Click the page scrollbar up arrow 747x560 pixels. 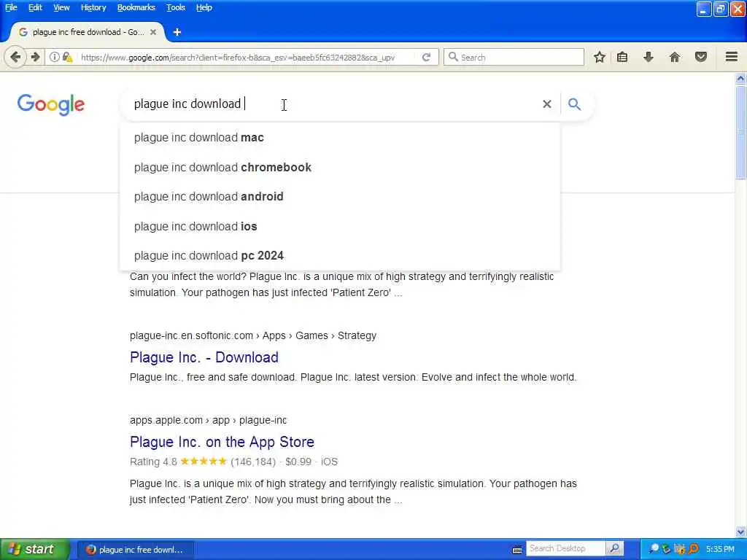pos(740,78)
